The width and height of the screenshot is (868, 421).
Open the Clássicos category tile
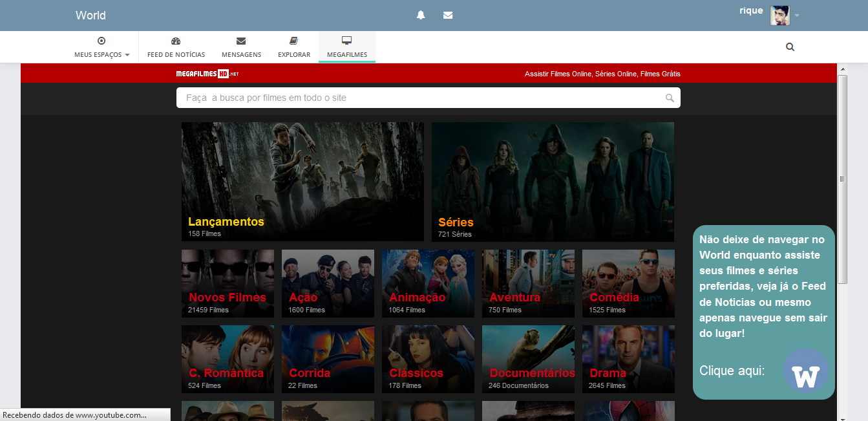point(428,359)
